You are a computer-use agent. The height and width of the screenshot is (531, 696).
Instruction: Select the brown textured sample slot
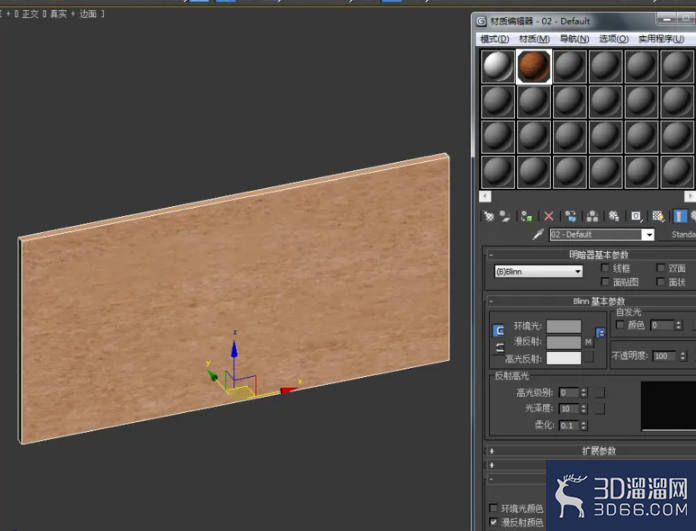(534, 66)
